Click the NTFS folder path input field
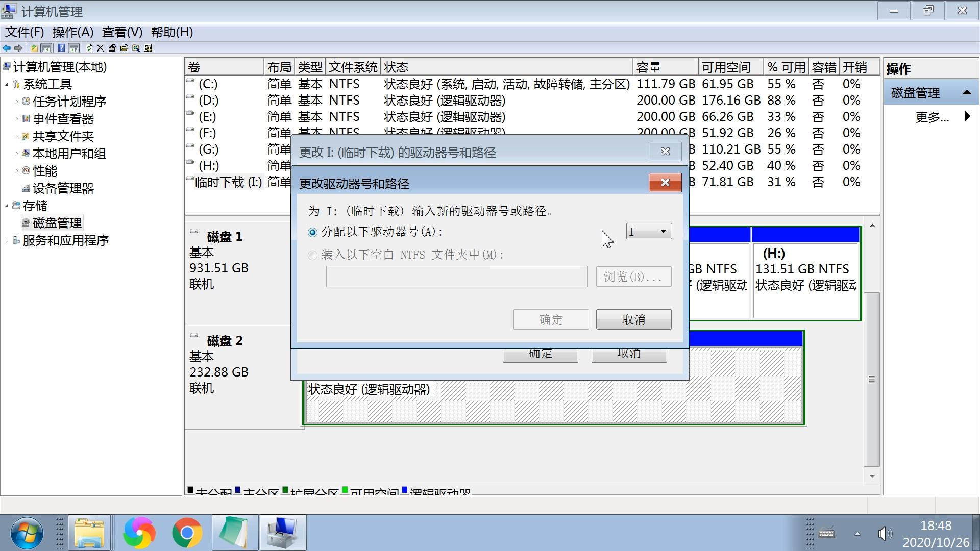This screenshot has height=551, width=980. (457, 277)
